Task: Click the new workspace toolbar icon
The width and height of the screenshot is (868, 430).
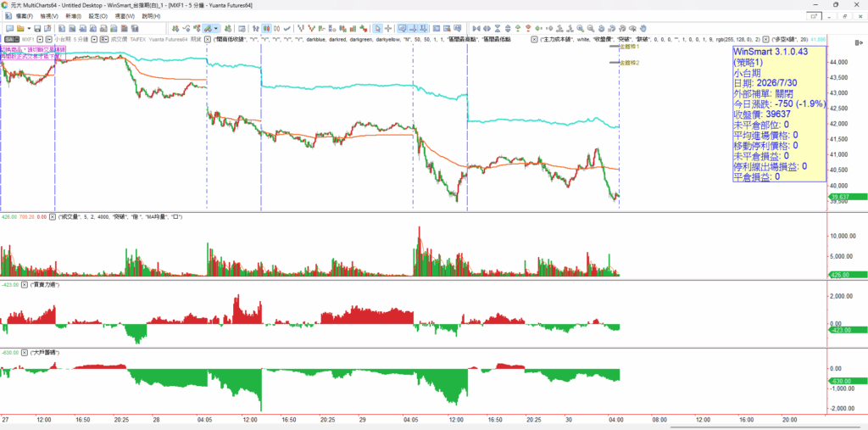Action: pyautogui.click(x=9, y=28)
